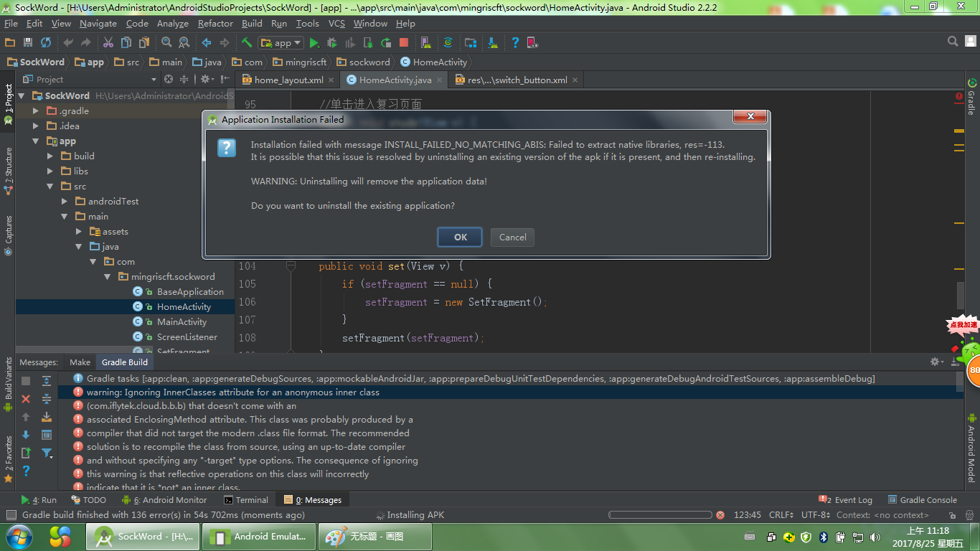The width and height of the screenshot is (980, 551).
Task: Switch to the Make tab in Messages
Action: coord(80,362)
